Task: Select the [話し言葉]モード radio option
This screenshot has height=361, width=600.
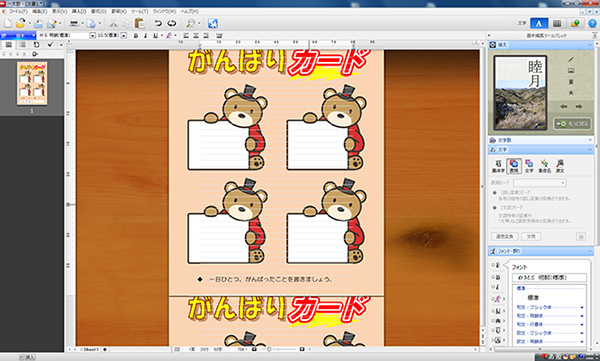Action: coord(494,193)
